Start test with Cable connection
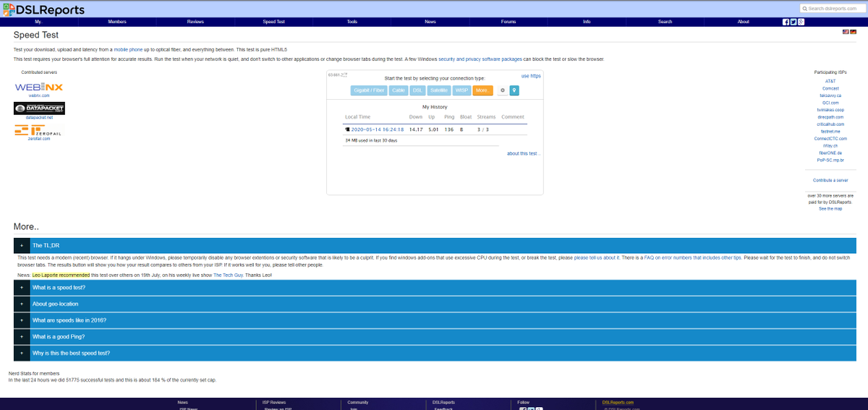The height and width of the screenshot is (410, 868). (399, 90)
